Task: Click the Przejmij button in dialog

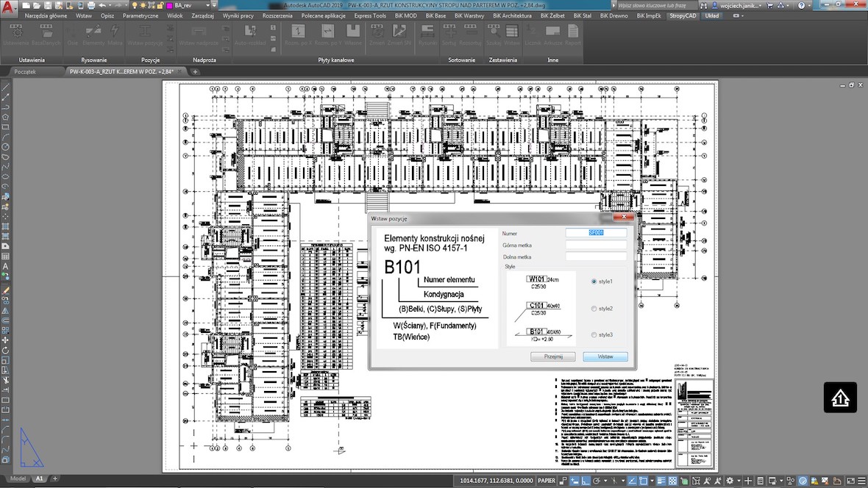Action: tap(553, 357)
